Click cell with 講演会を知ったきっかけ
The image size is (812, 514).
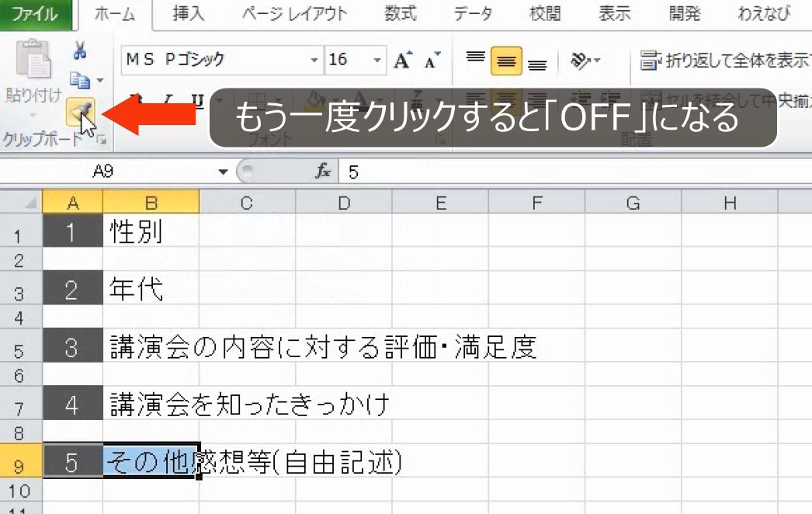pyautogui.click(x=151, y=403)
